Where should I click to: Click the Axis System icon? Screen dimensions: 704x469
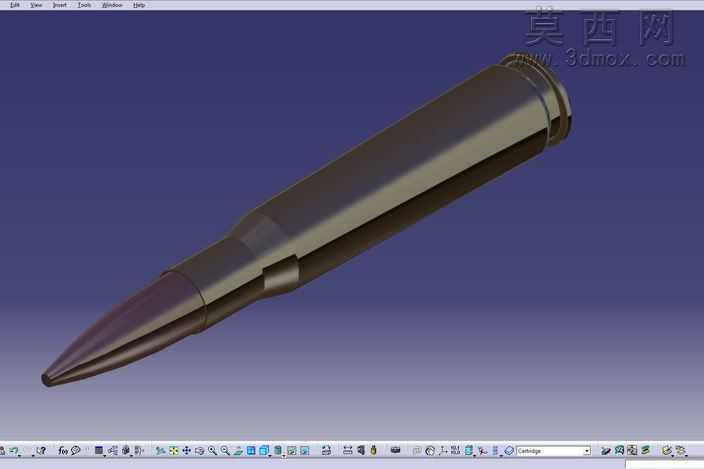click(443, 450)
